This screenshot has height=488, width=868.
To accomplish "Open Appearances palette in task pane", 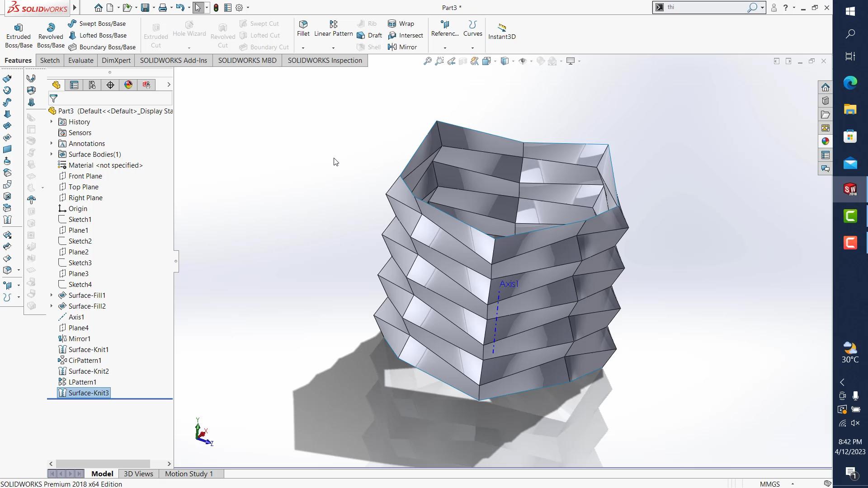I will point(826,141).
